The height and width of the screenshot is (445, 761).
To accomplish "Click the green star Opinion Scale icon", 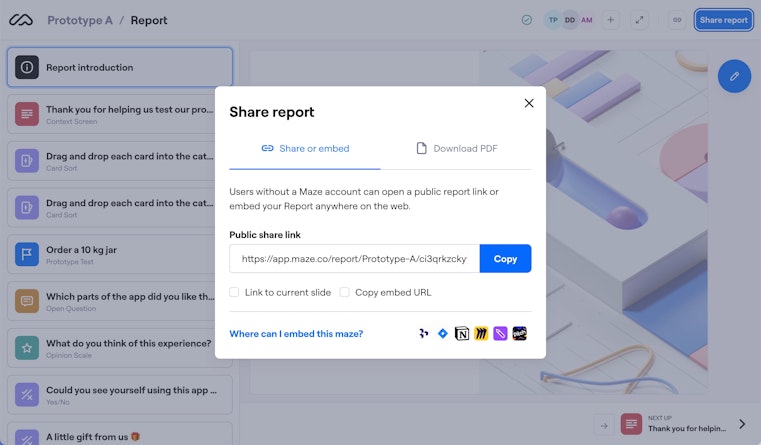I will tap(27, 348).
